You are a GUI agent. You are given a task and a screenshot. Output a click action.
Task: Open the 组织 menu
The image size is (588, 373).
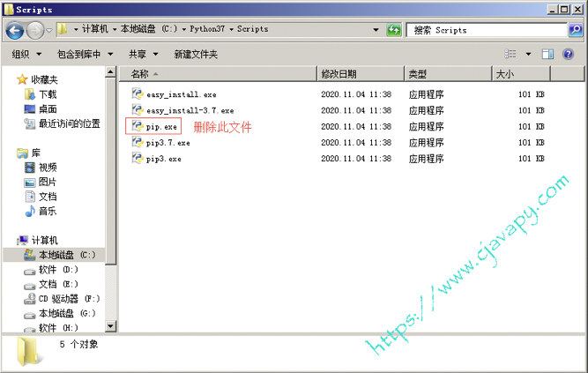pos(26,55)
